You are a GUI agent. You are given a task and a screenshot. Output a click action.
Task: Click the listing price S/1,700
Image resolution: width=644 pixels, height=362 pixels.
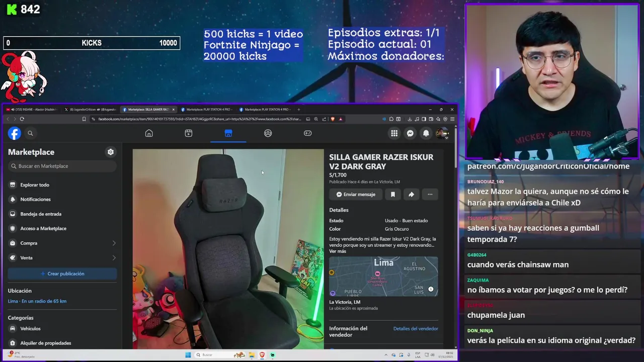[x=338, y=175]
